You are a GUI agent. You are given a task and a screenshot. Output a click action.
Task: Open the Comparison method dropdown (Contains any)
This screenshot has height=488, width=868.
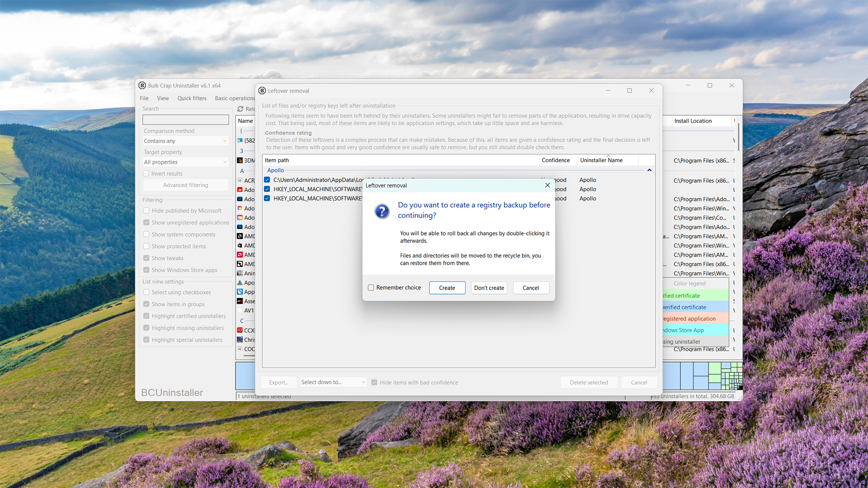tap(186, 141)
